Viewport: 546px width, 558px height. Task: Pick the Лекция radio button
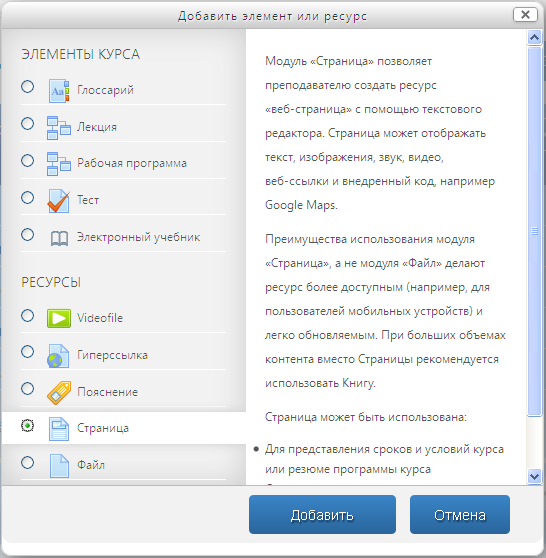(27, 123)
